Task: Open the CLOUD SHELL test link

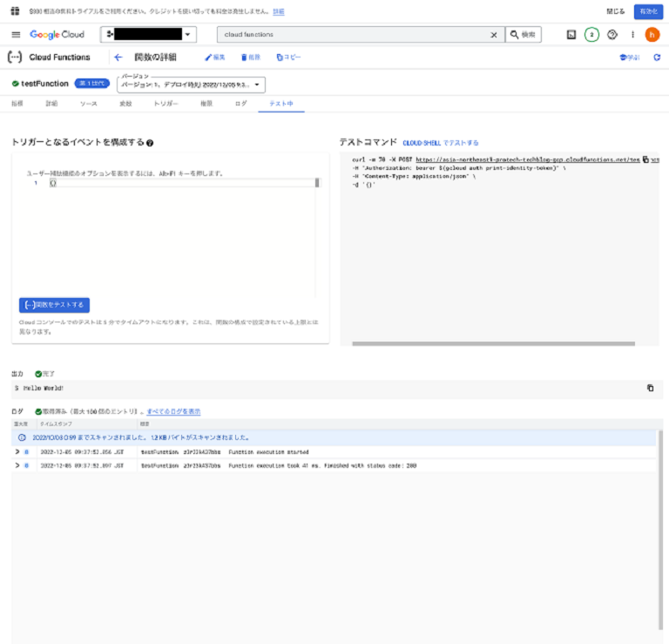Action: coord(440,143)
